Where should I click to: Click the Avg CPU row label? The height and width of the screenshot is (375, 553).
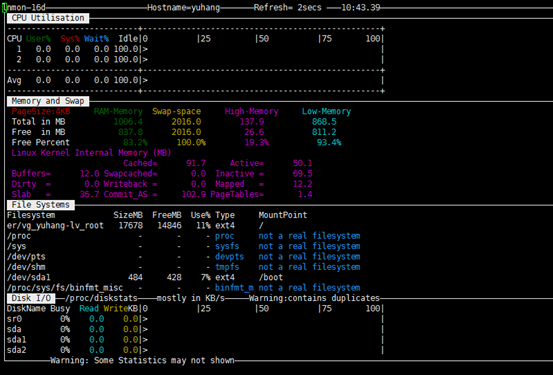14,80
